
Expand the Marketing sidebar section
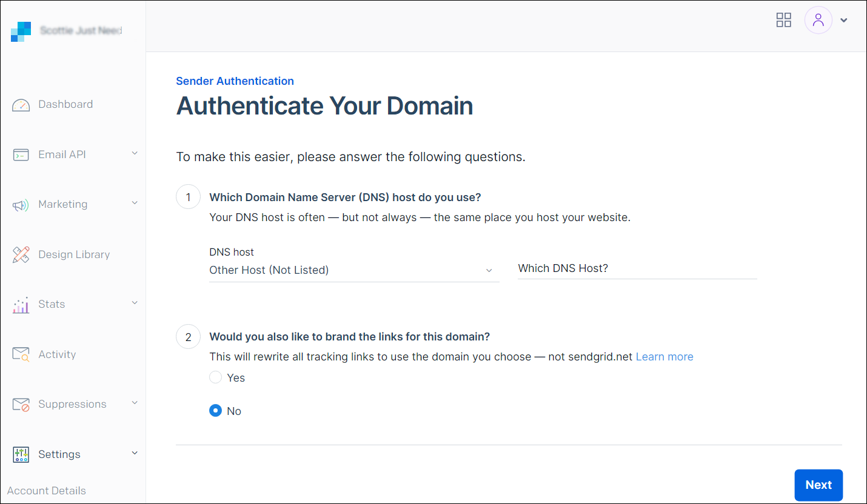pos(135,203)
